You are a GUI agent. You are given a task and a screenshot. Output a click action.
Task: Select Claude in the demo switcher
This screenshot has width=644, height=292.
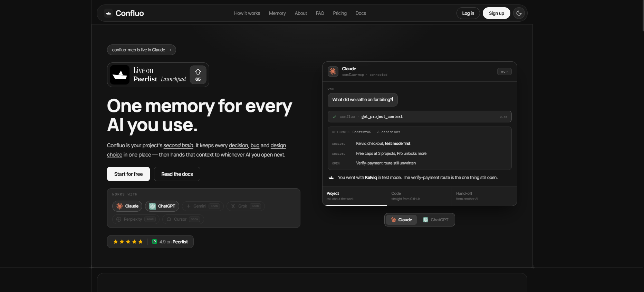click(402, 220)
